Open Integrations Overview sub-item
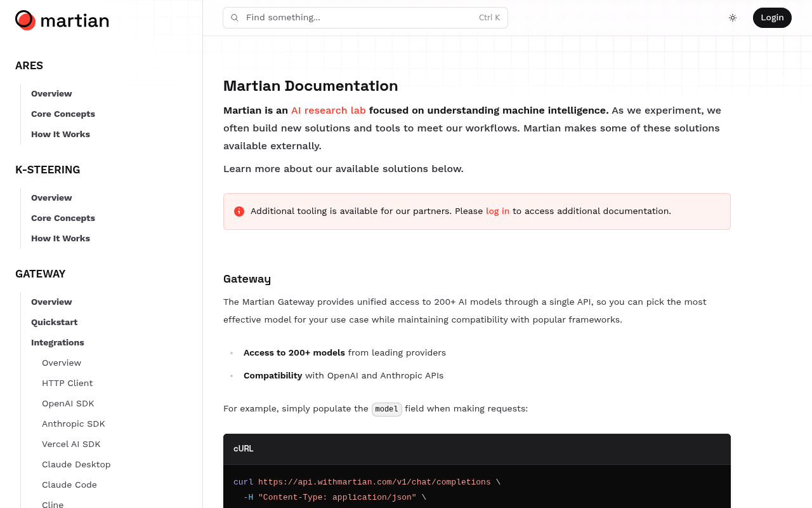 62,363
